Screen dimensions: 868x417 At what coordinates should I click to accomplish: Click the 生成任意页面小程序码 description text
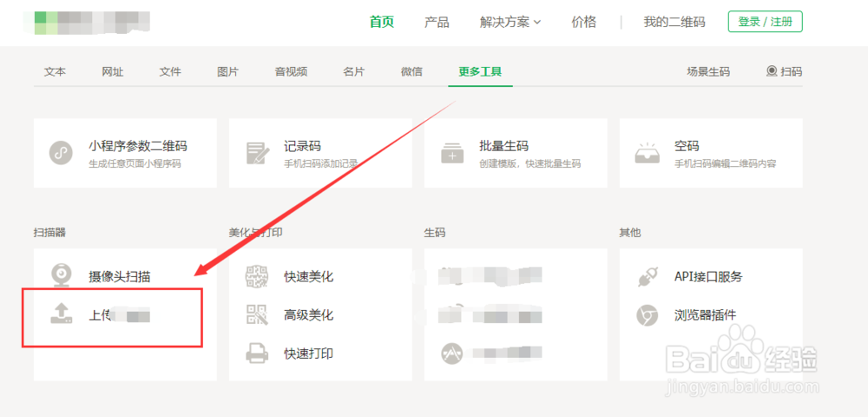tap(135, 164)
